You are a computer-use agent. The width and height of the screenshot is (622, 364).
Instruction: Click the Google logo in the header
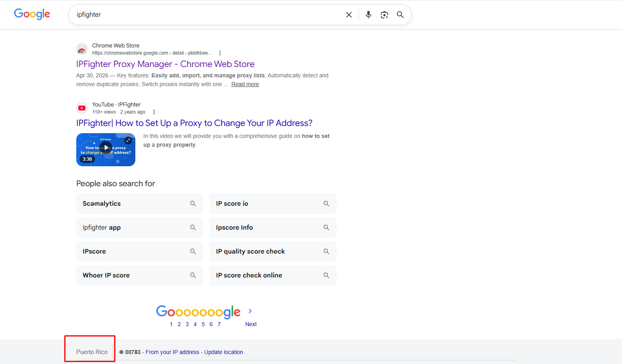click(x=32, y=14)
